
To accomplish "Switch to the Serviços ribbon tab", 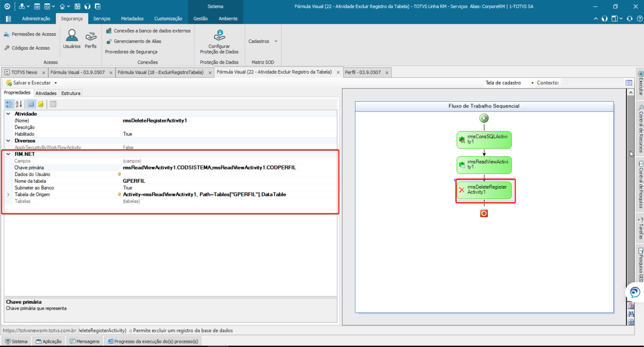I will (x=102, y=18).
